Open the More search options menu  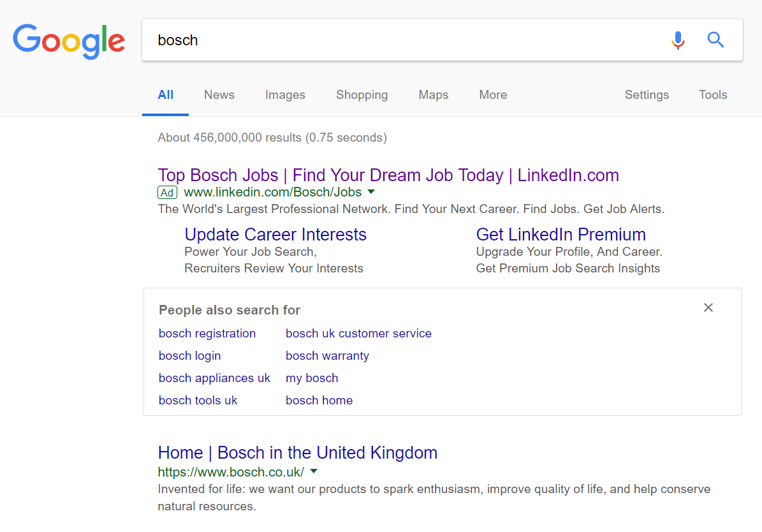click(x=493, y=95)
